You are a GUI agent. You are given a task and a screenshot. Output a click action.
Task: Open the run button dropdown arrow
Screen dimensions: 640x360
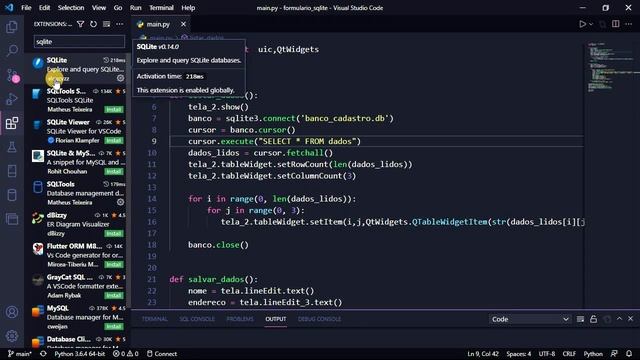[591, 24]
